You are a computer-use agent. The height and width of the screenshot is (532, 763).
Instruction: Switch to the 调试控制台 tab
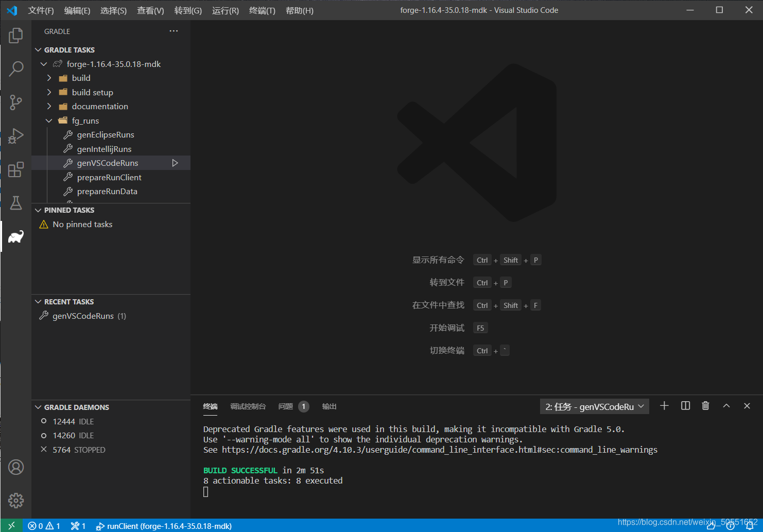point(248,406)
